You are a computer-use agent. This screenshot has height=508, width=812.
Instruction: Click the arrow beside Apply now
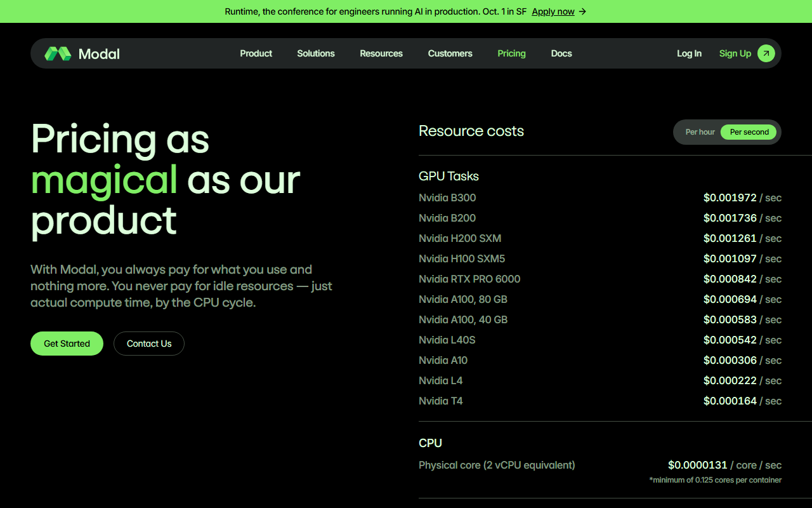point(582,11)
